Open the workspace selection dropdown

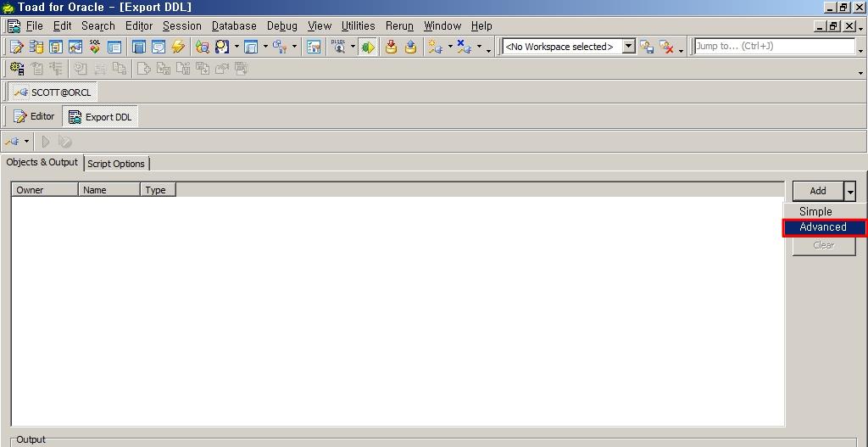(x=628, y=47)
